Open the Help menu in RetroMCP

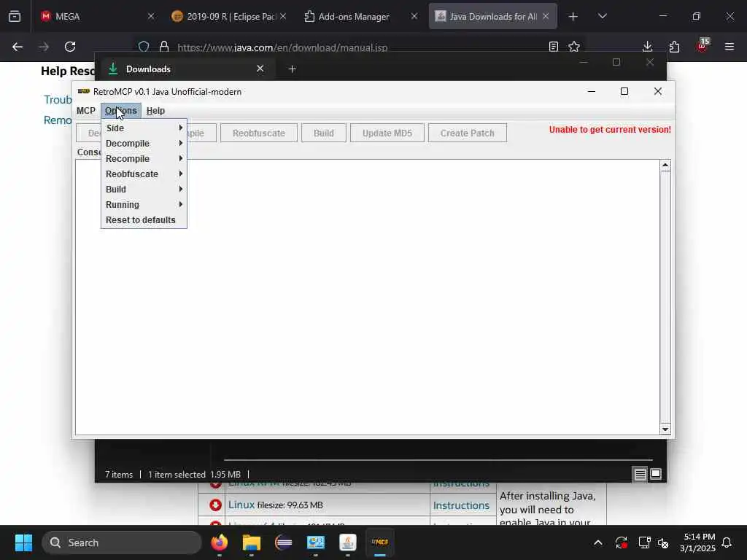(155, 111)
